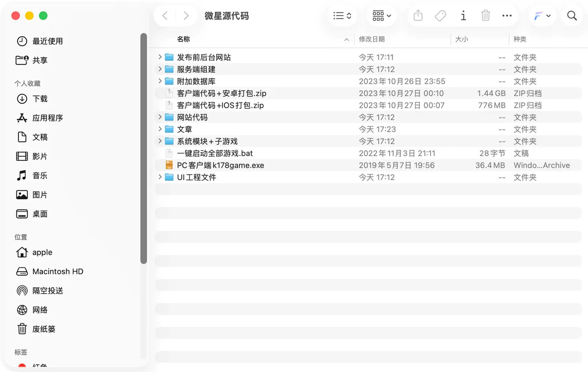
Task: Open 音乐 in the sidebar
Action: pyautogui.click(x=32, y=176)
